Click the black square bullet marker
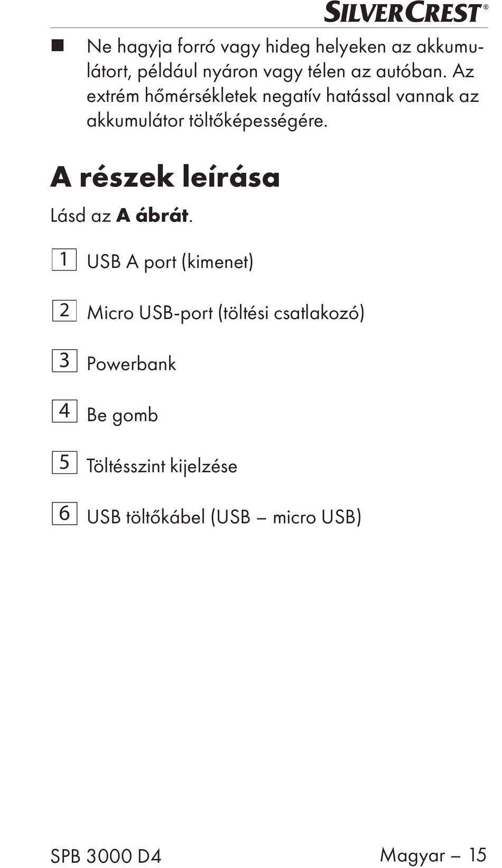The image size is (502, 868). pos(58,45)
